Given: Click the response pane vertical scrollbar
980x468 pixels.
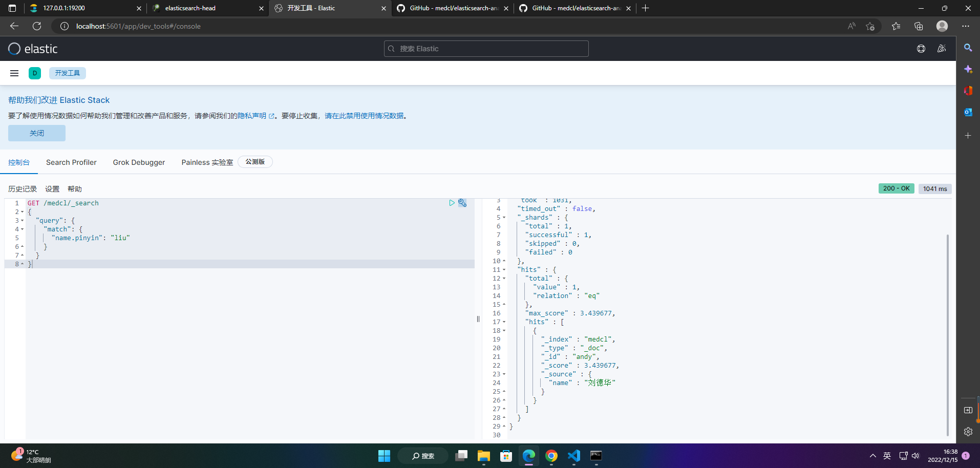Looking at the screenshot, I should pyautogui.click(x=948, y=335).
